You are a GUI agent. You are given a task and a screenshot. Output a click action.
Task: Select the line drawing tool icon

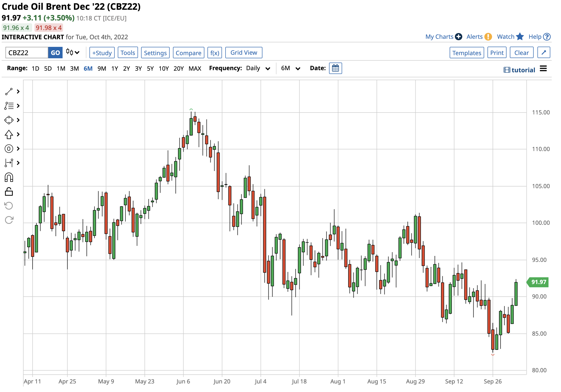click(9, 92)
